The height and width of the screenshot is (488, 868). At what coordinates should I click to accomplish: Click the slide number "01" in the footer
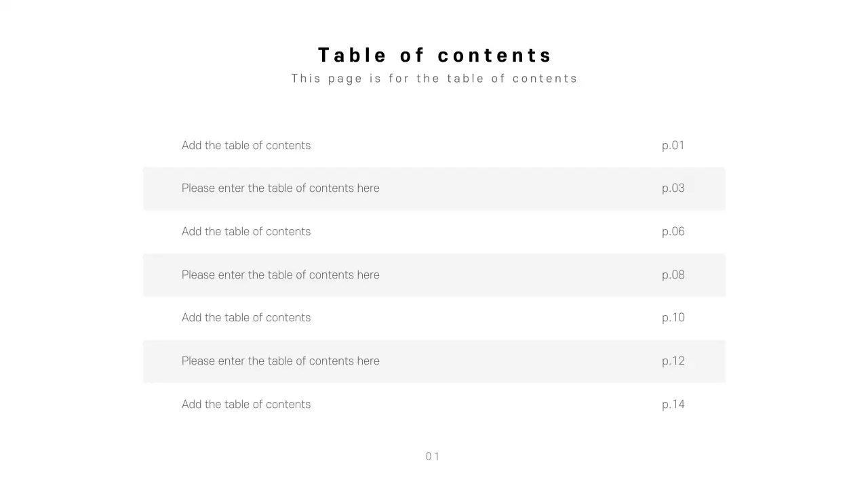433,457
